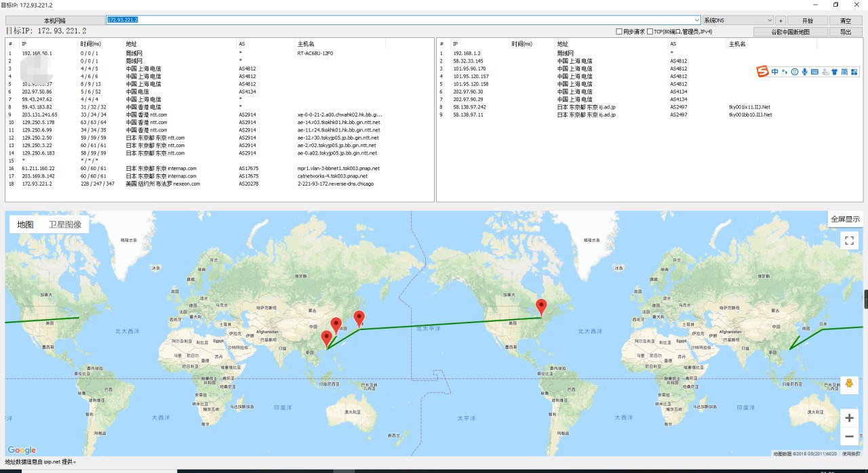Click the 本机网络 button
This screenshot has height=473, width=868.
pyautogui.click(x=54, y=20)
